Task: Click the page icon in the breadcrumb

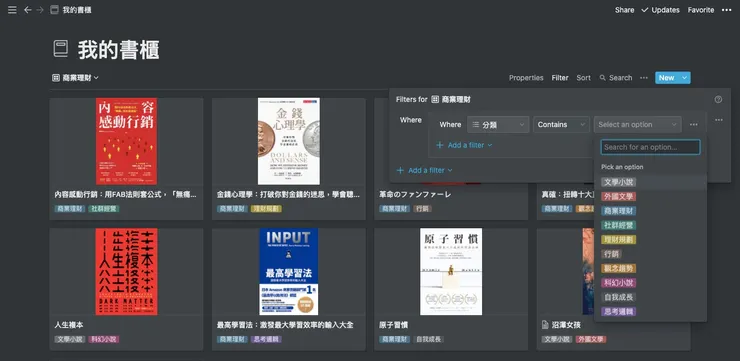Action: click(x=54, y=10)
